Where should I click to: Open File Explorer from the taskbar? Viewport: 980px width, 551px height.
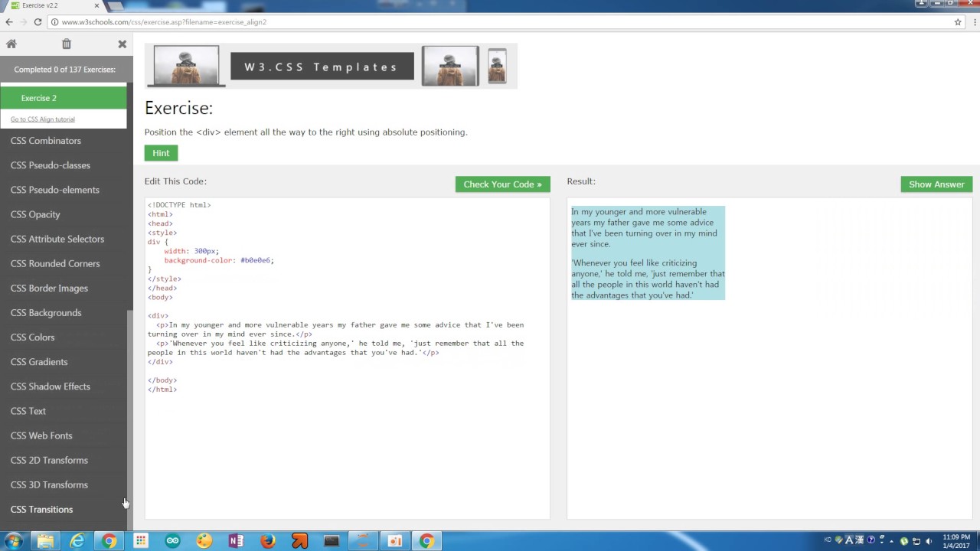click(x=46, y=541)
